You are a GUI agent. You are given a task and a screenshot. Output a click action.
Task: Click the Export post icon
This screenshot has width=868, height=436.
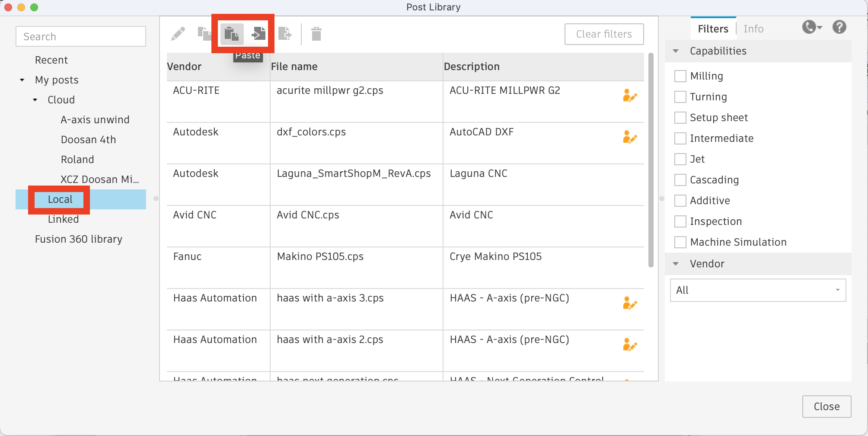(284, 33)
